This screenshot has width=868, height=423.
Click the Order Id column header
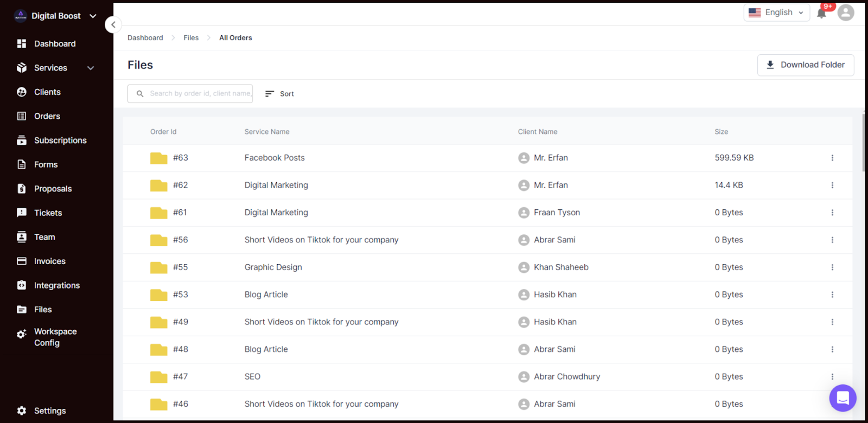163,132
